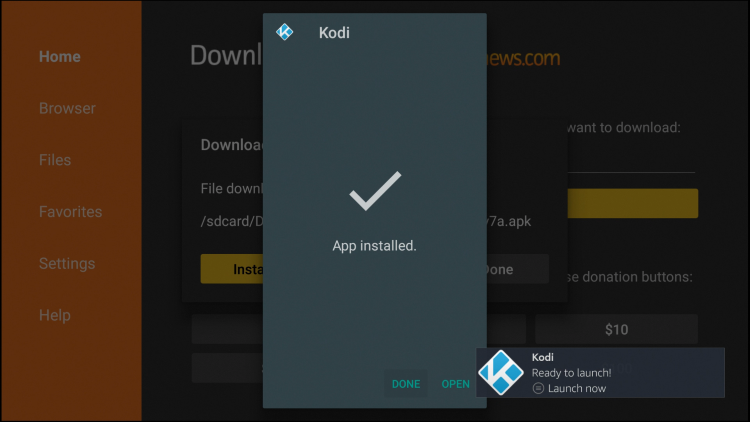Viewport: 750px width, 422px height.
Task: Click the yellow Install button behind dialog
Action: [232, 269]
